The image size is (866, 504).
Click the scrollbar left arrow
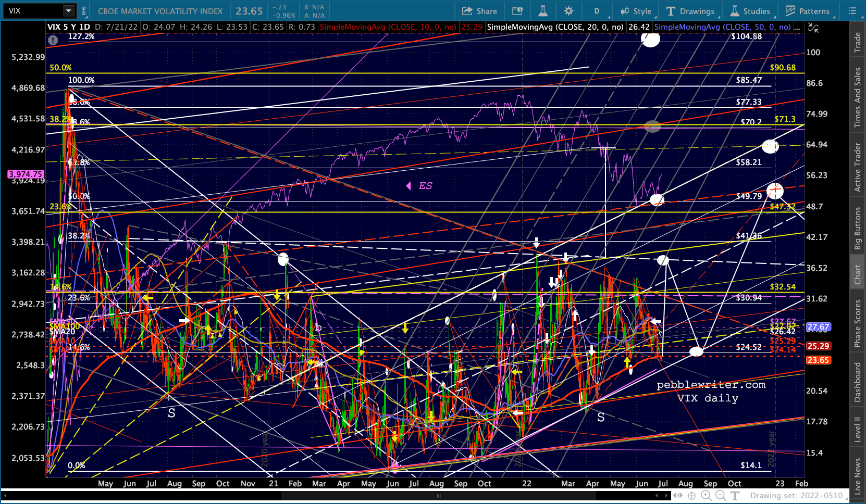(5, 496)
